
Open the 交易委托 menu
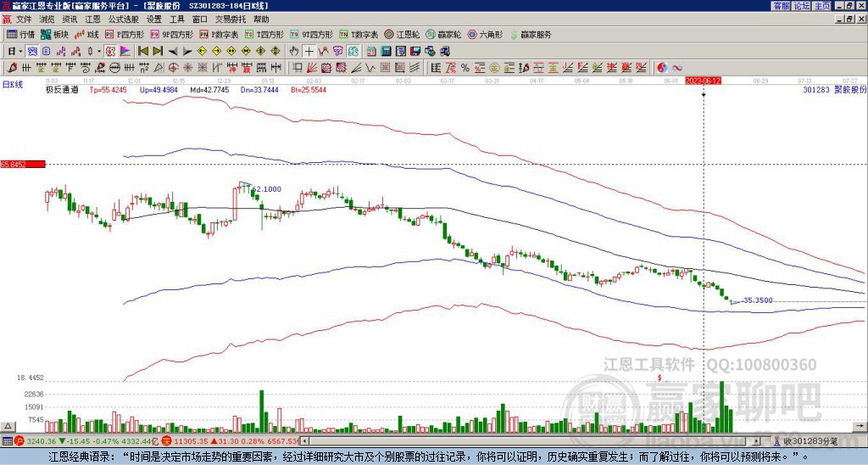[x=231, y=20]
